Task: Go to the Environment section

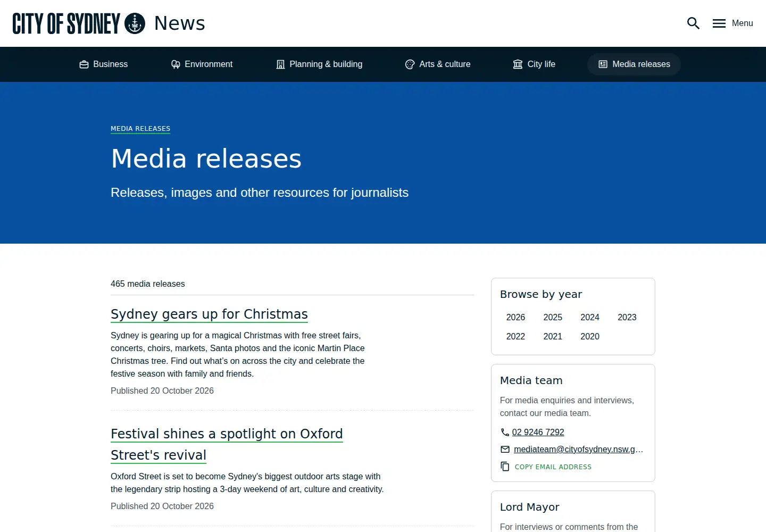Action: [x=202, y=64]
